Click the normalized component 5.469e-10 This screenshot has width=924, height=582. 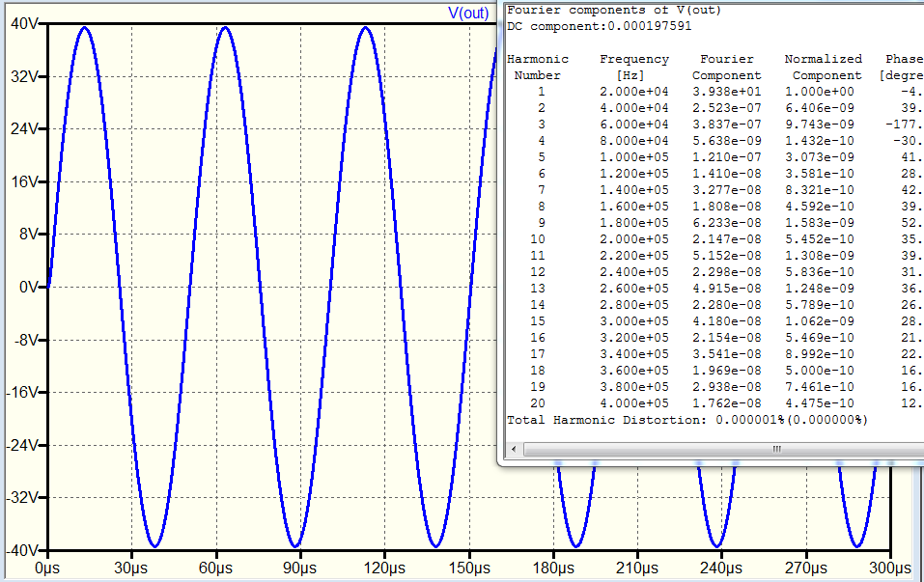point(820,338)
